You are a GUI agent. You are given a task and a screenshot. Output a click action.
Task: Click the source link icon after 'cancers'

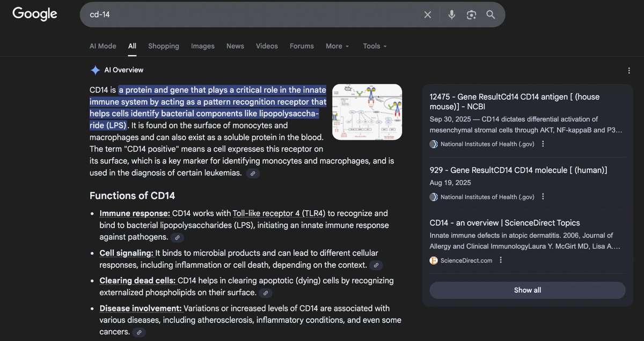pyautogui.click(x=139, y=332)
